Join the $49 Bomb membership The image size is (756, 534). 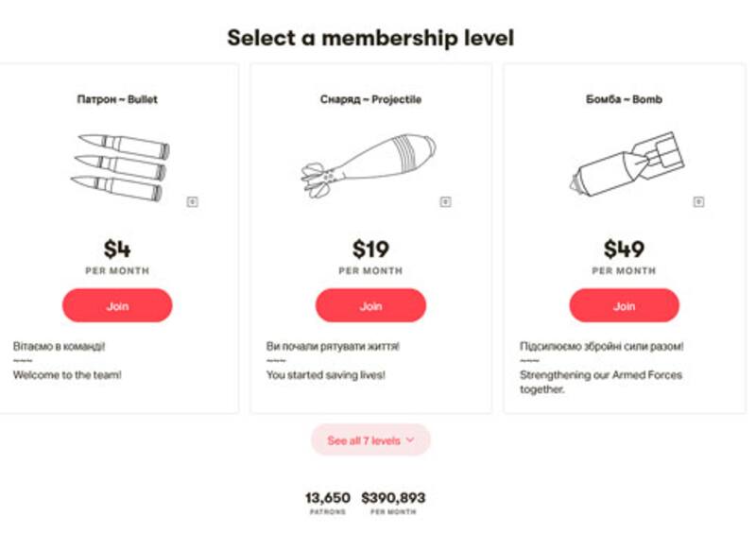(624, 306)
